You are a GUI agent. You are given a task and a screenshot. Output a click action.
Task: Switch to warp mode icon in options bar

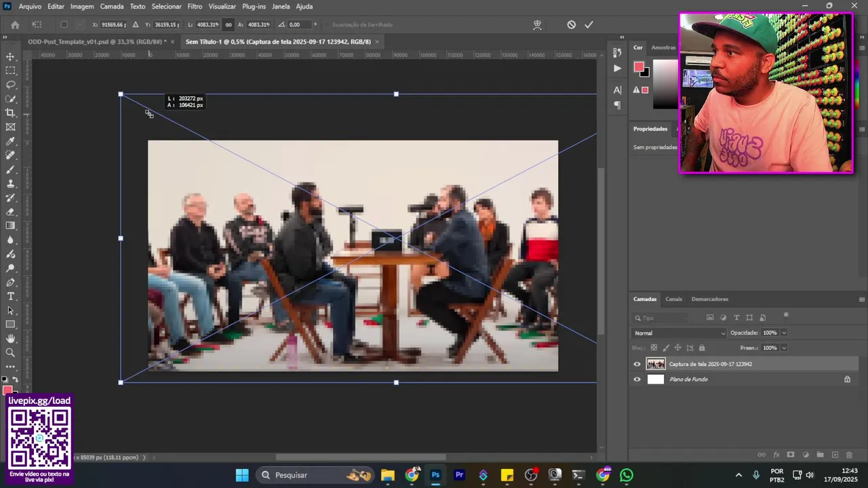pyautogui.click(x=537, y=24)
